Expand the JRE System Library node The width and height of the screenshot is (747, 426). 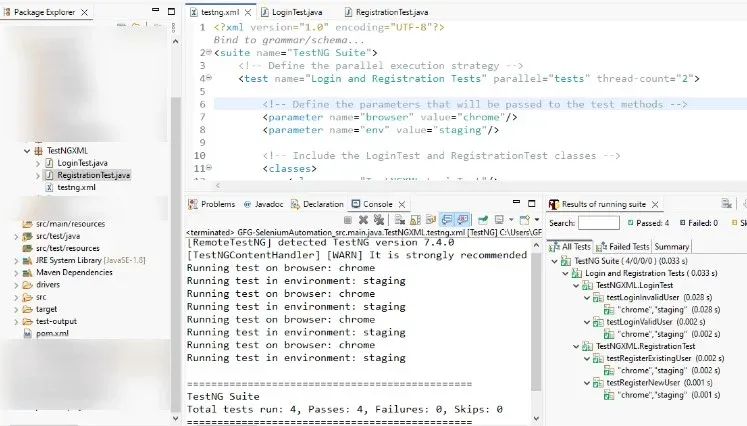coord(16,261)
